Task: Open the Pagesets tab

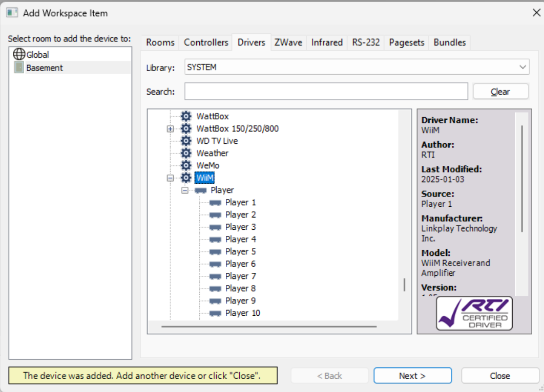Action: point(407,42)
